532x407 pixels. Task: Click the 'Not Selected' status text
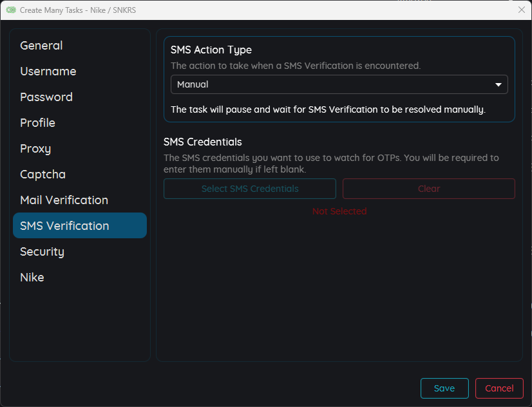pyautogui.click(x=339, y=211)
